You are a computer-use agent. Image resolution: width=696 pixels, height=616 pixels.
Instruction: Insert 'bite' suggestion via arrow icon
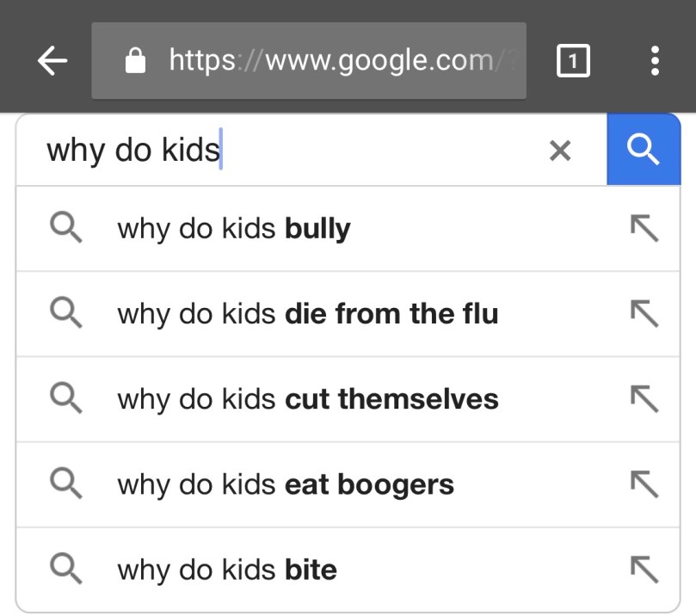pyautogui.click(x=644, y=570)
